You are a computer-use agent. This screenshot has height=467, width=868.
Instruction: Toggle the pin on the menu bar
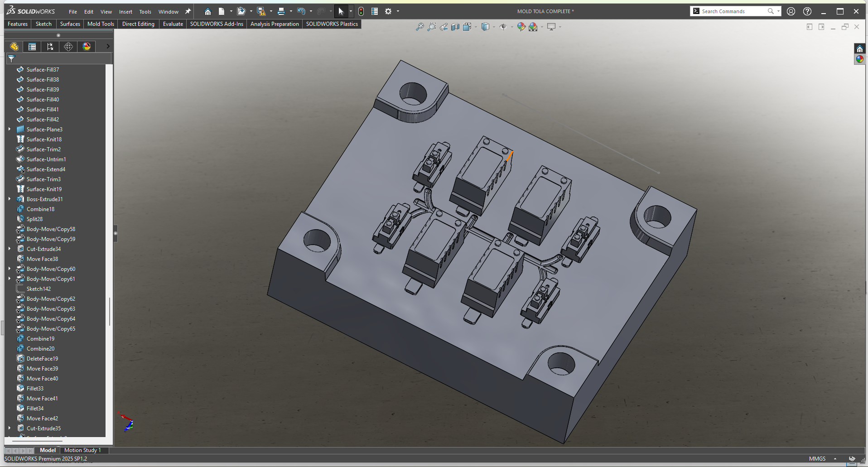pos(188,11)
